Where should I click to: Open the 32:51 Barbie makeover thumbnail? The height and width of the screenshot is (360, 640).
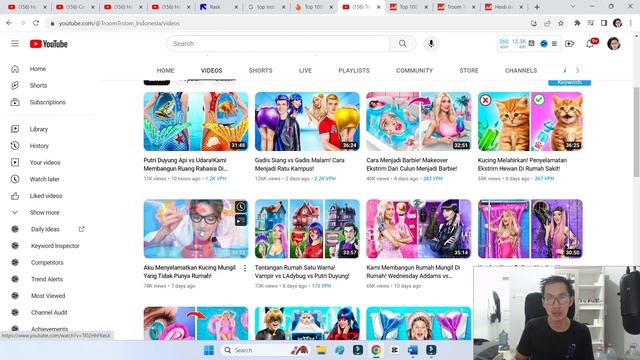click(x=418, y=121)
